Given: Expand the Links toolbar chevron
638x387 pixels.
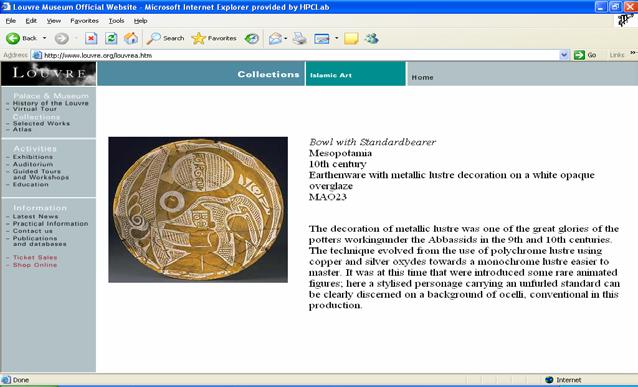Looking at the screenshot, I should pyautogui.click(x=633, y=53).
